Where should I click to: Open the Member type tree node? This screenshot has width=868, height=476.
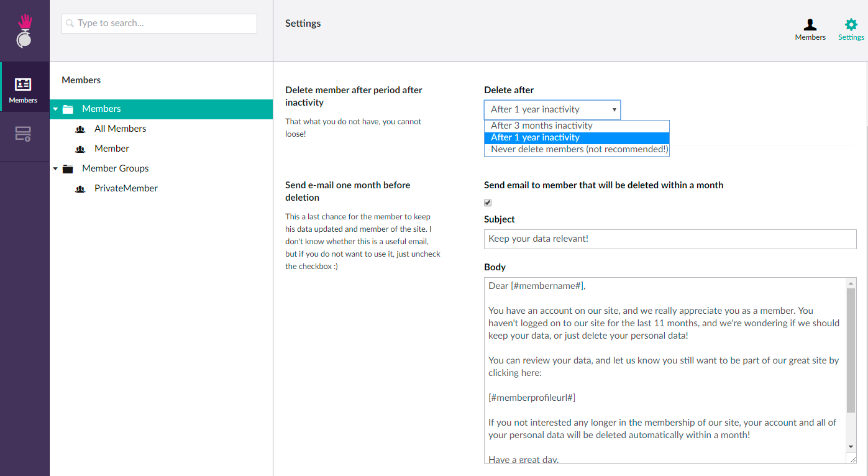pos(112,149)
